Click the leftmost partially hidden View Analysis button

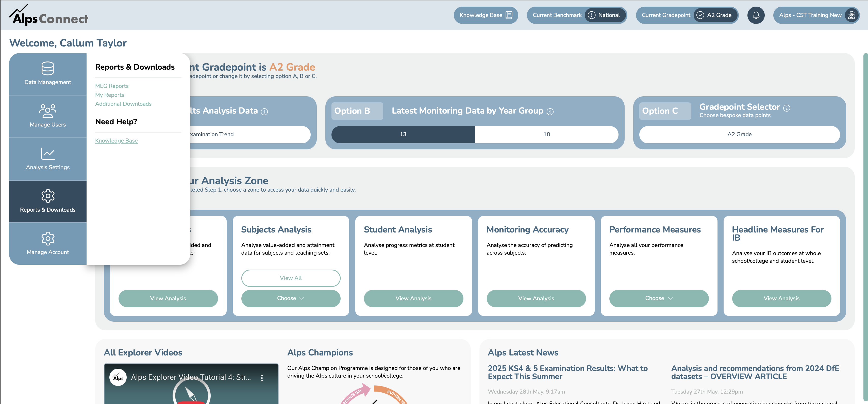pos(168,298)
